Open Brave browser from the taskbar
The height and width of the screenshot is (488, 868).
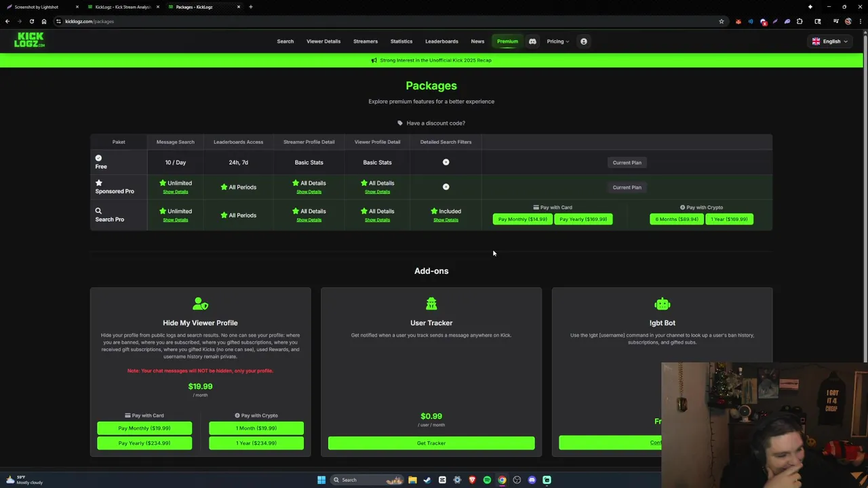tap(472, 480)
